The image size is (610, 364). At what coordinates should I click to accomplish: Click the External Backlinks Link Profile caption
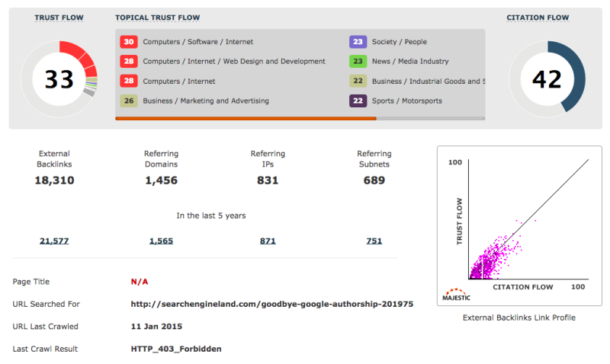(519, 318)
